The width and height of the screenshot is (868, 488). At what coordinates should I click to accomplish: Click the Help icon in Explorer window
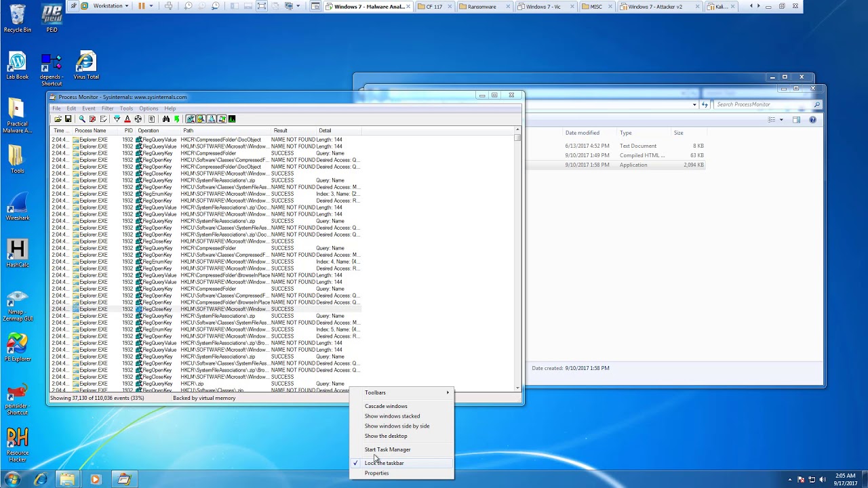pos(812,120)
